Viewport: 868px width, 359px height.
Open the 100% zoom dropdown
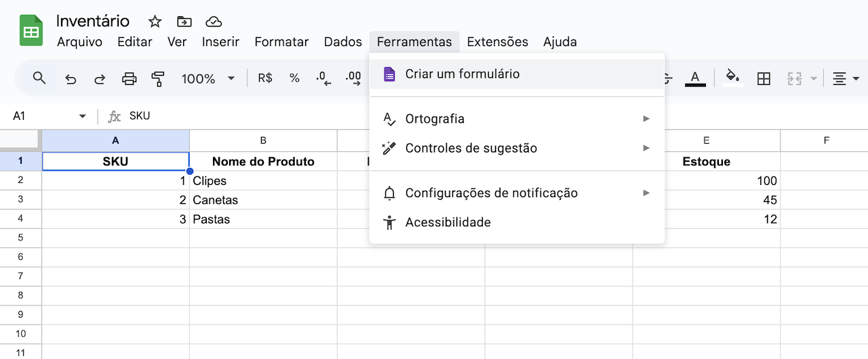coord(208,79)
